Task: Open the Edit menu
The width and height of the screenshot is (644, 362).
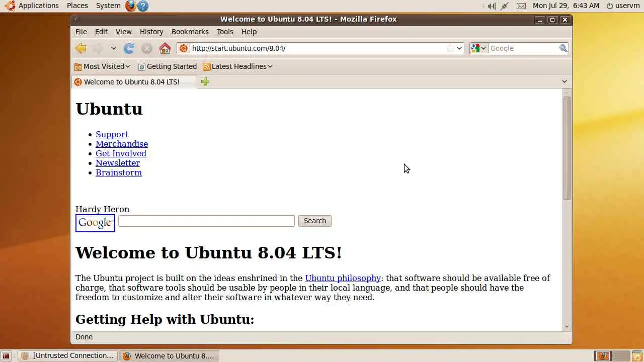Action: 101,32
